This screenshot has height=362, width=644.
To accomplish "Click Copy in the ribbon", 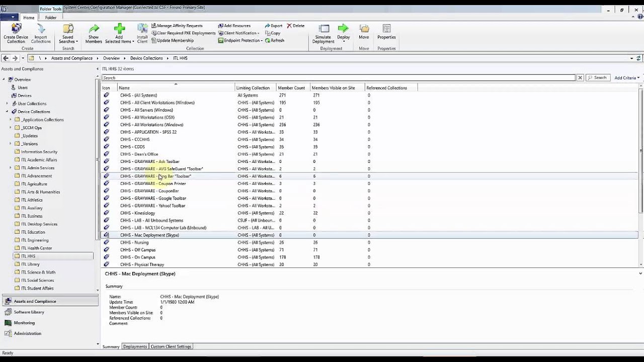I will pos(273,33).
